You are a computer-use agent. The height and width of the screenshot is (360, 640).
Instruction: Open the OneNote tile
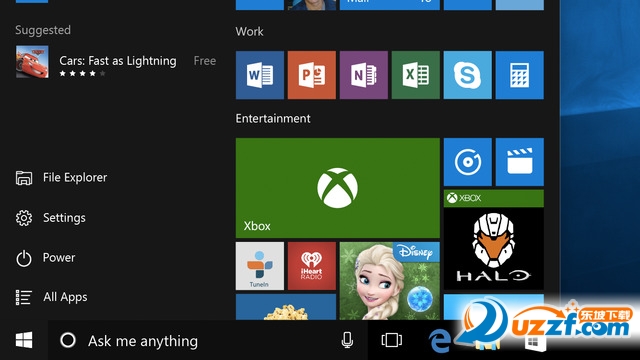click(364, 75)
